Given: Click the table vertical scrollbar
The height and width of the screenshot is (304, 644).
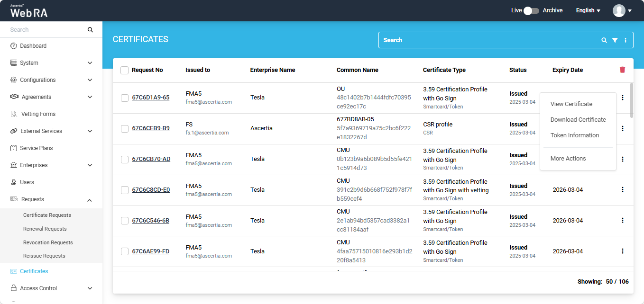Looking at the screenshot, I should pos(631,100).
